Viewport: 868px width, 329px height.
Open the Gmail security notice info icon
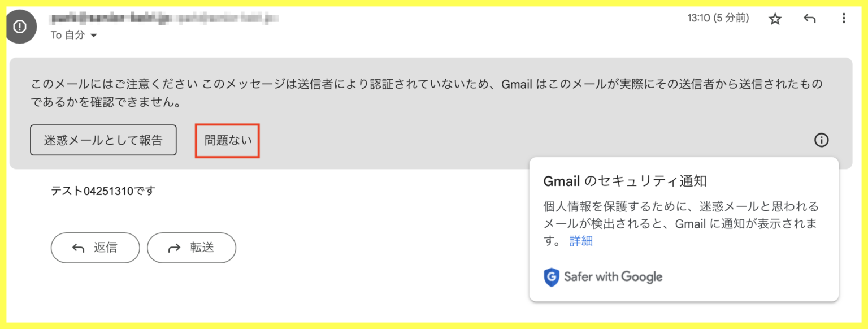[822, 140]
